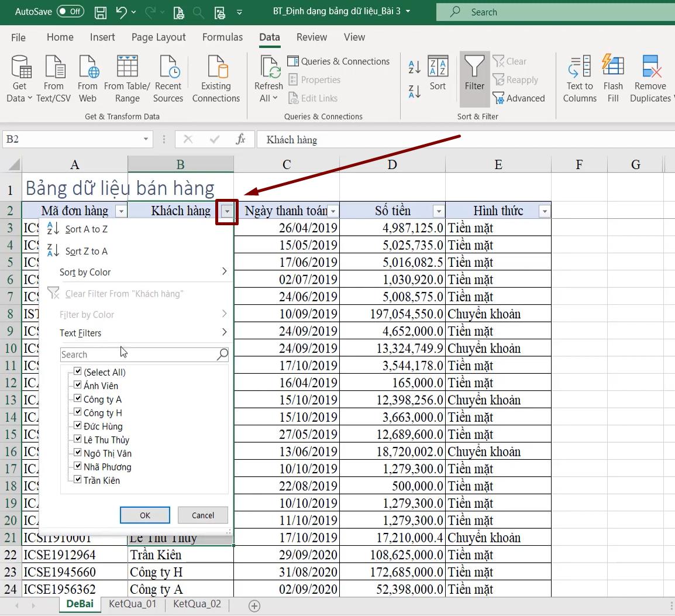Toggle the (Select All) checkbox
The width and height of the screenshot is (675, 616).
pos(78,372)
